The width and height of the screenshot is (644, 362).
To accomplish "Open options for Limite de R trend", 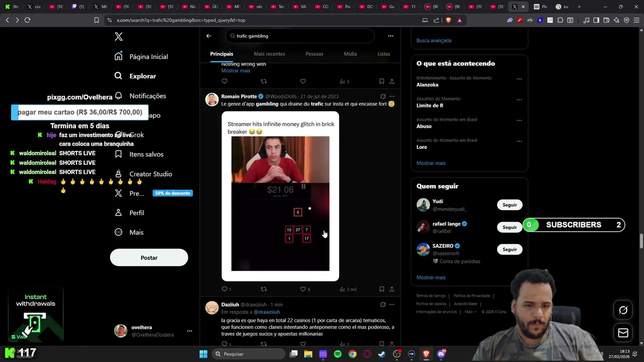I will [x=519, y=100].
